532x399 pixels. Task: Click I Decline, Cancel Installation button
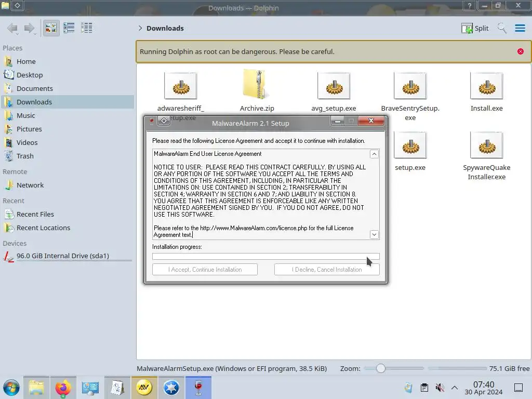tap(327, 270)
